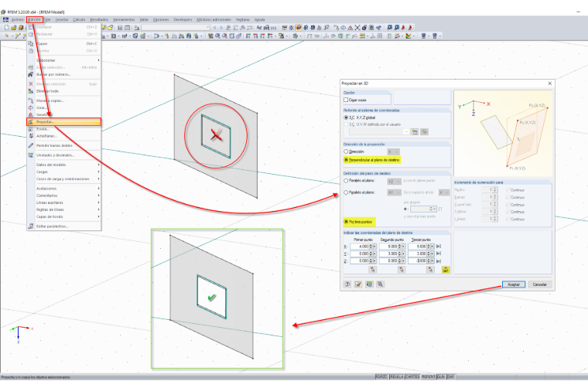The image size is (588, 388).
Task: Expand the Líneas auxiliares submenu
Action: pyautogui.click(x=63, y=203)
